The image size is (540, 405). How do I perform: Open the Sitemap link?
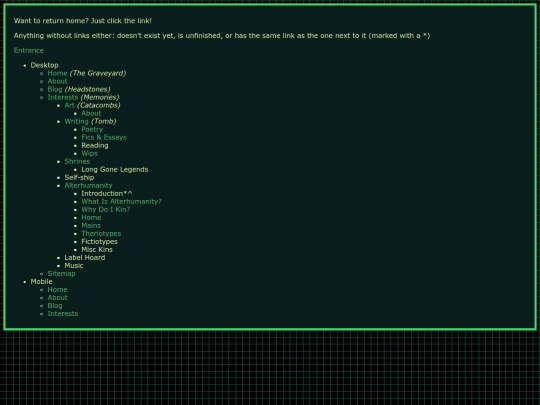(61, 274)
